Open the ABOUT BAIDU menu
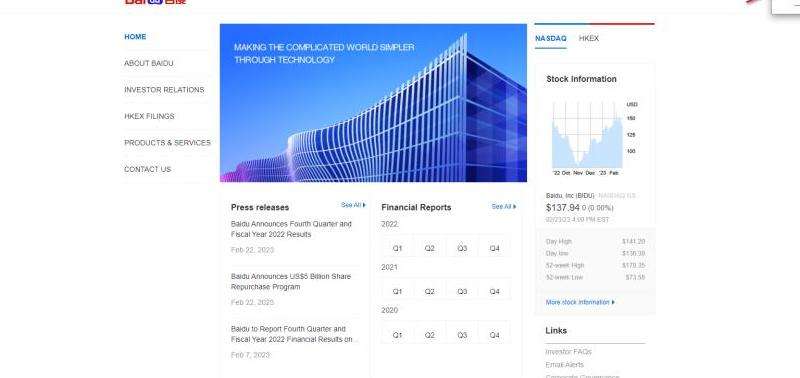The image size is (800, 378). 148,63
